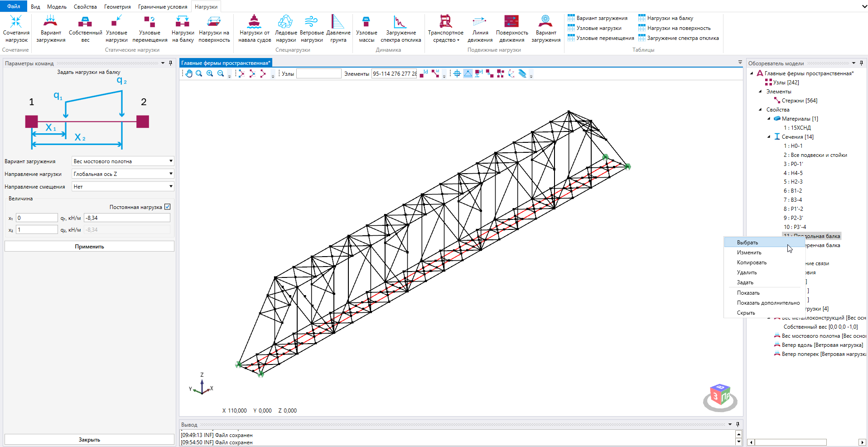
Task: Pin the Параметры команд panel
Action: [x=170, y=63]
